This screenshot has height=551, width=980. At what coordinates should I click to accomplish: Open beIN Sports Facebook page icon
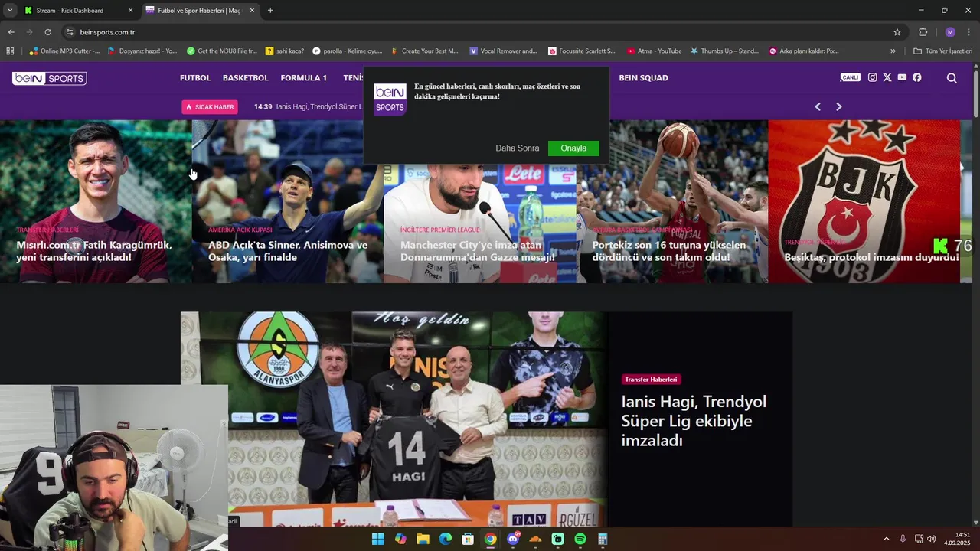tap(916, 77)
